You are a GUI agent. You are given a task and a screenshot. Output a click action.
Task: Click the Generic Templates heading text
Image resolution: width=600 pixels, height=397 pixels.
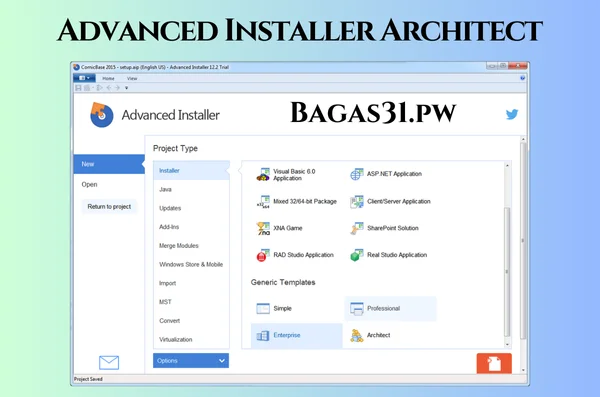(283, 283)
